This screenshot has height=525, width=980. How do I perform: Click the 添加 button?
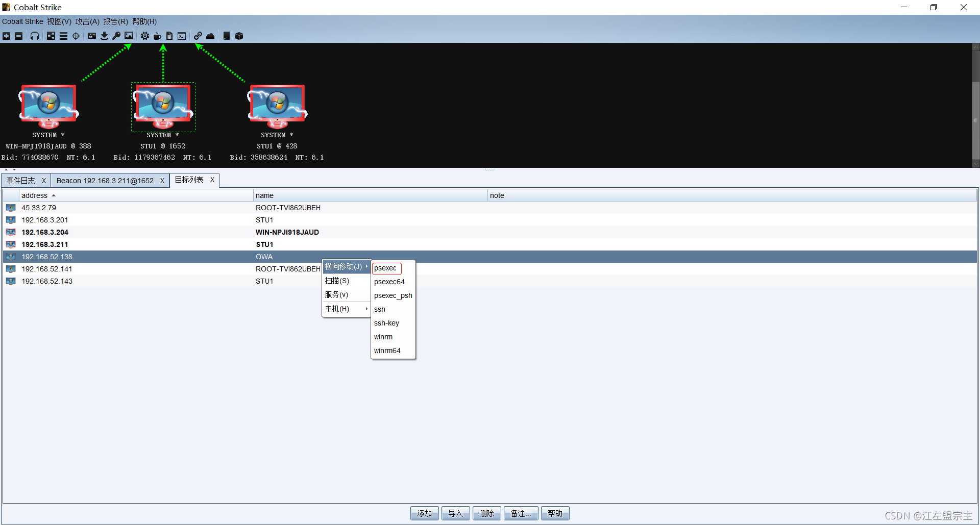click(425, 513)
